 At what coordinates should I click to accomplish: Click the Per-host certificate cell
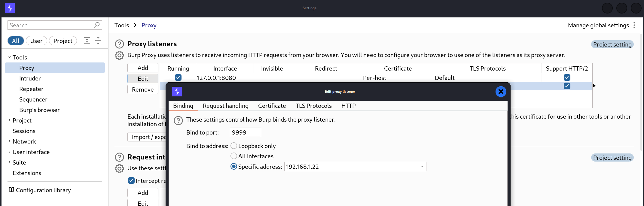click(x=398, y=78)
